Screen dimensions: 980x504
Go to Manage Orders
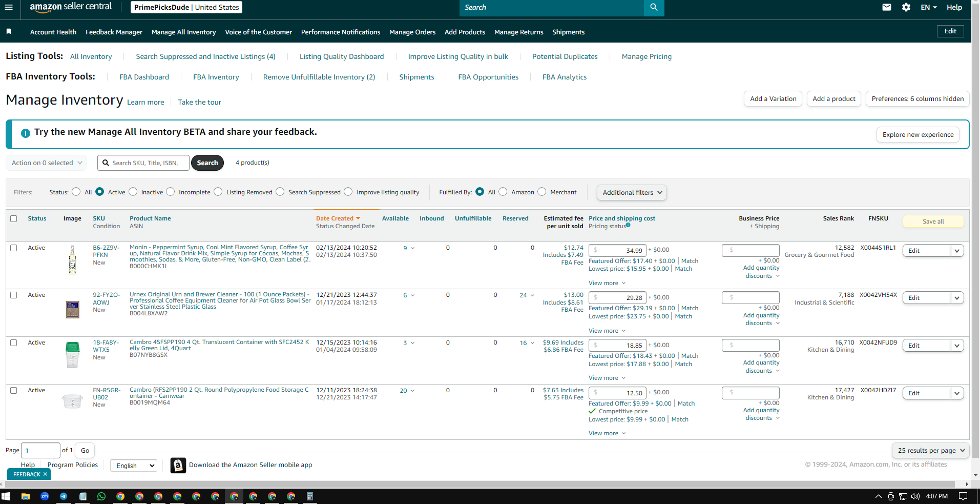pos(412,32)
